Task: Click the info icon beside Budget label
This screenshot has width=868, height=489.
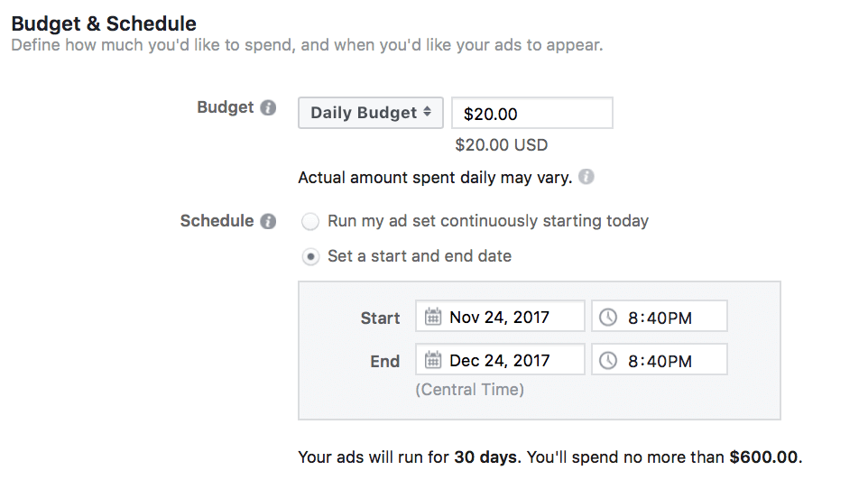Action: coord(268,108)
